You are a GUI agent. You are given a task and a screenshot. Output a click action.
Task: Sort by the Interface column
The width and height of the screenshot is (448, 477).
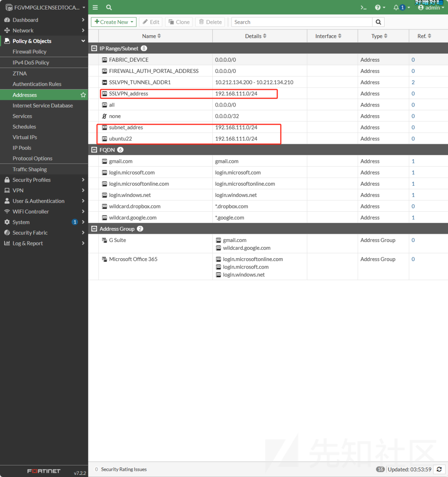(x=328, y=36)
